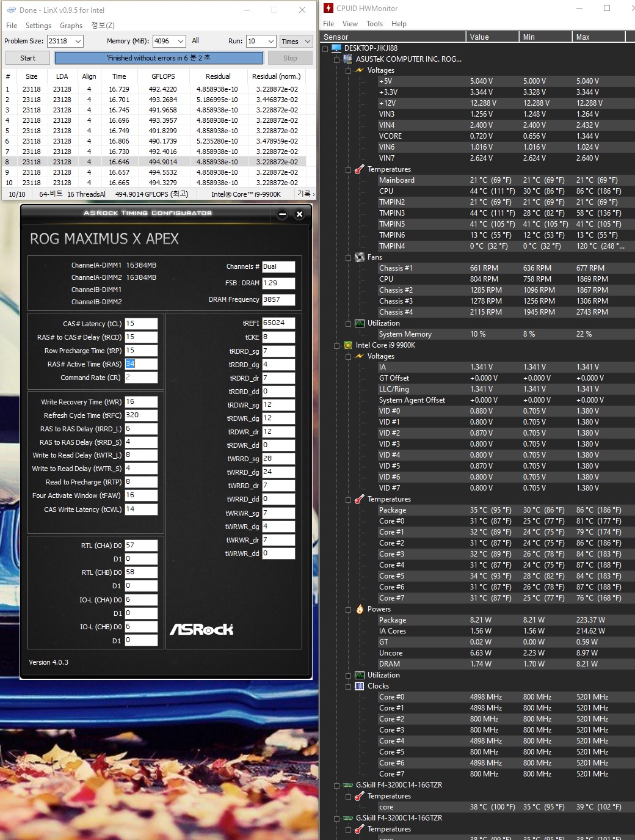Open the Memory (MiB) dropdown in LinX
This screenshot has width=635, height=840.
pyautogui.click(x=181, y=41)
